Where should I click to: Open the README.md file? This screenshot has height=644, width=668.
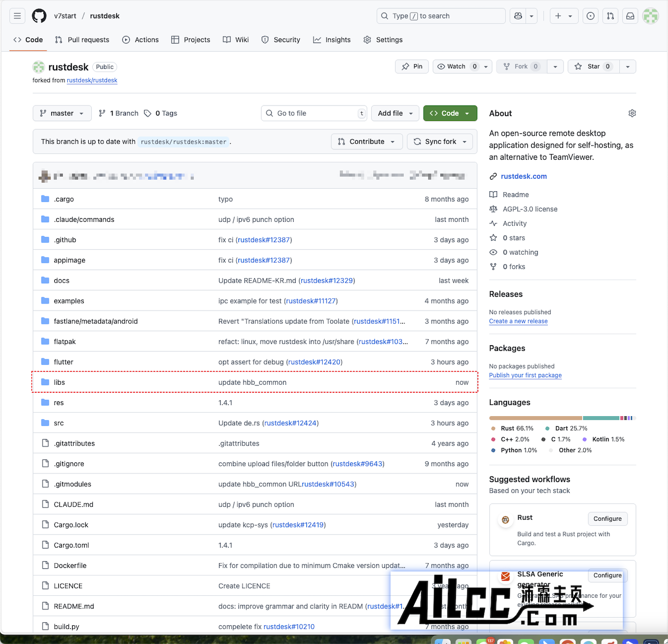tap(74, 606)
